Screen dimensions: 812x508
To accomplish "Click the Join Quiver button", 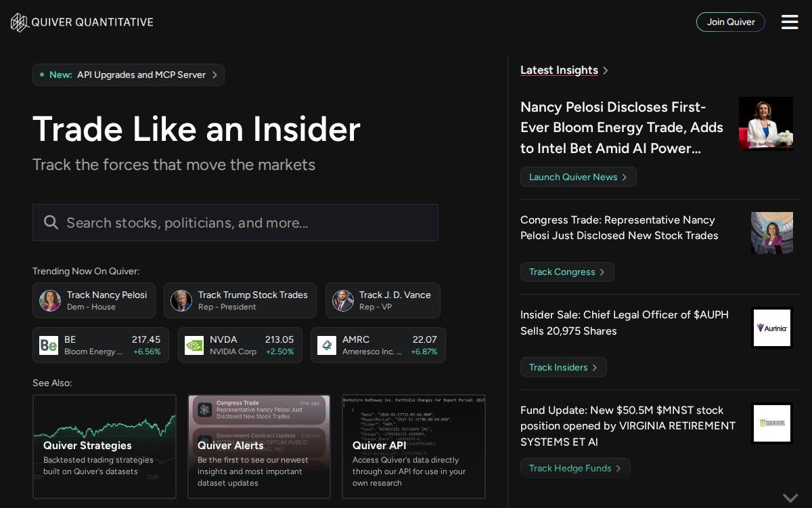I will (731, 22).
